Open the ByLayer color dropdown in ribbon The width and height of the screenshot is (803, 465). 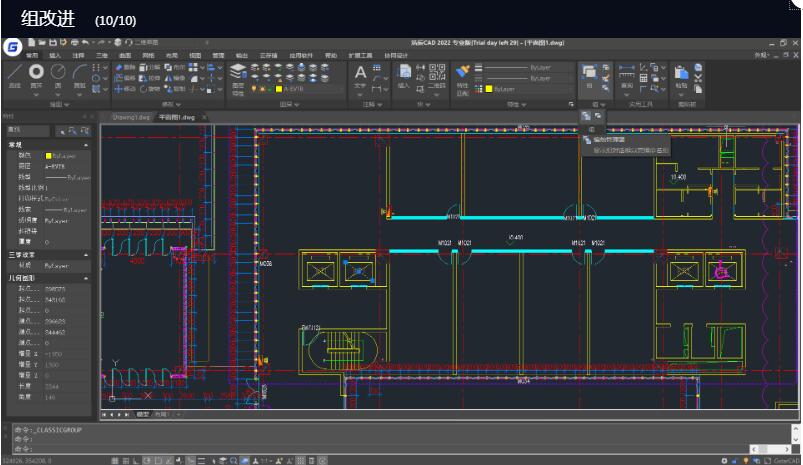522,89
